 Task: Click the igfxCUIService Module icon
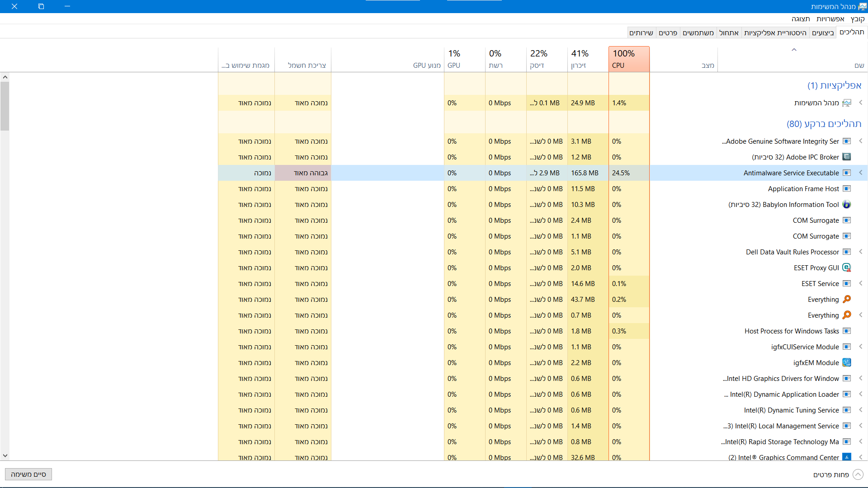pyautogui.click(x=847, y=347)
